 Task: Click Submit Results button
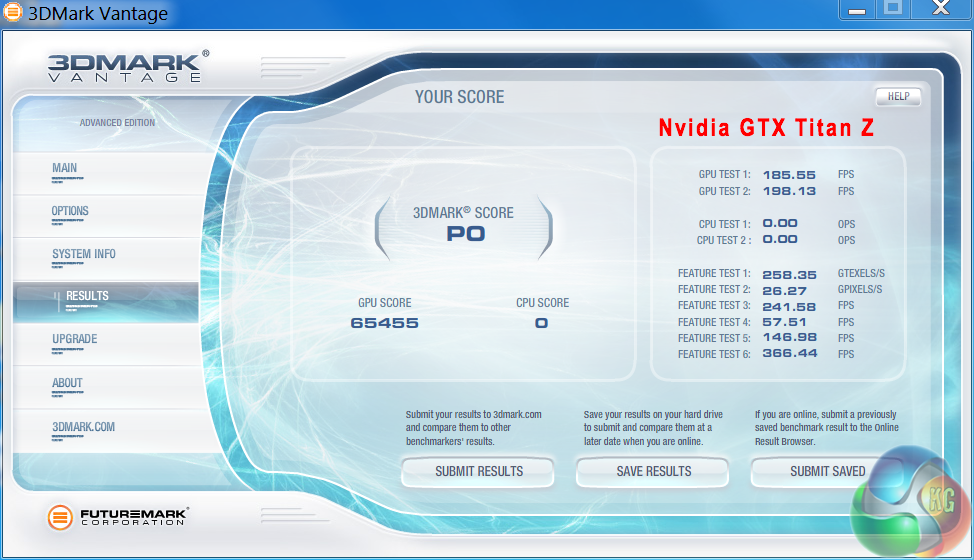pos(478,472)
